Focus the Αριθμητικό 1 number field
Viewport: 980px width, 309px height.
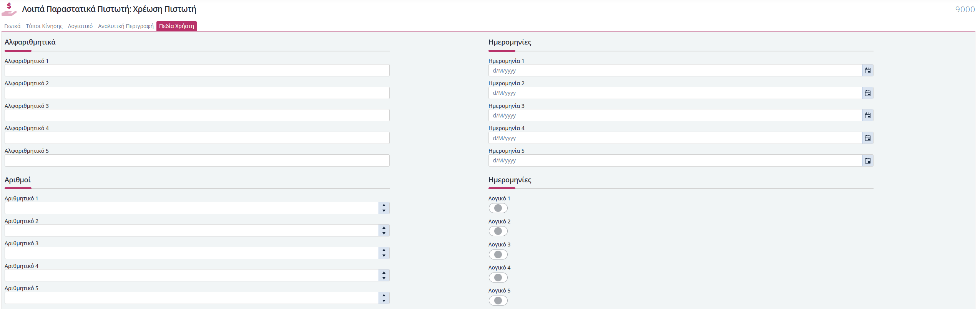coord(192,208)
